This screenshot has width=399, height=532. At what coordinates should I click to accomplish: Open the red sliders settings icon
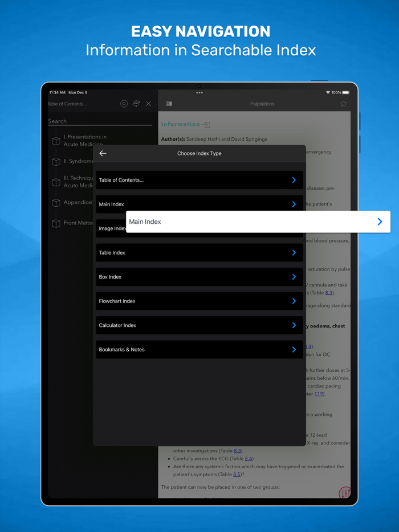344,492
